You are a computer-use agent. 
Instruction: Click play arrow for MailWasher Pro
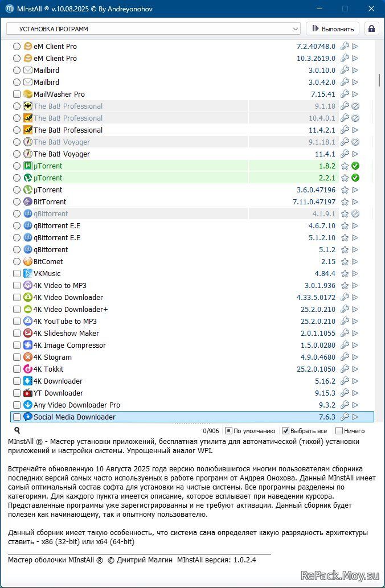point(355,94)
